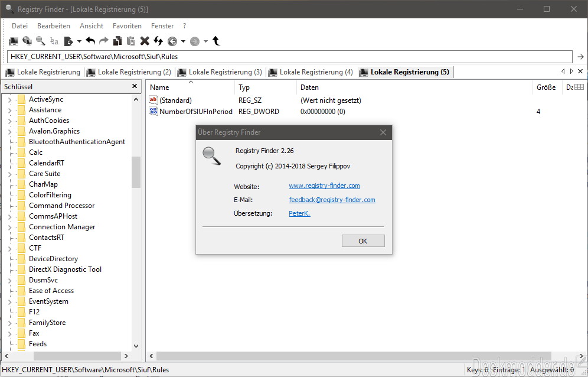588x377 pixels.
Task: Expand the CTF key
Action: [10, 249]
